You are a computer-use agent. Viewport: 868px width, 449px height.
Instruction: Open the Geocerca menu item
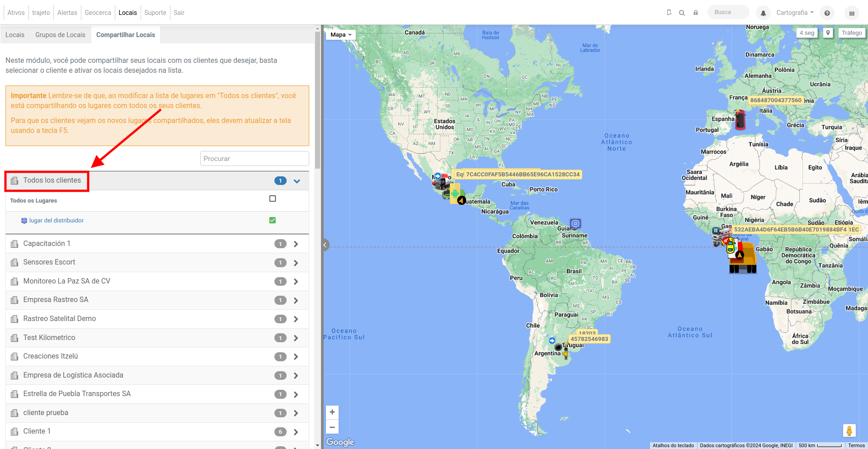coord(98,13)
